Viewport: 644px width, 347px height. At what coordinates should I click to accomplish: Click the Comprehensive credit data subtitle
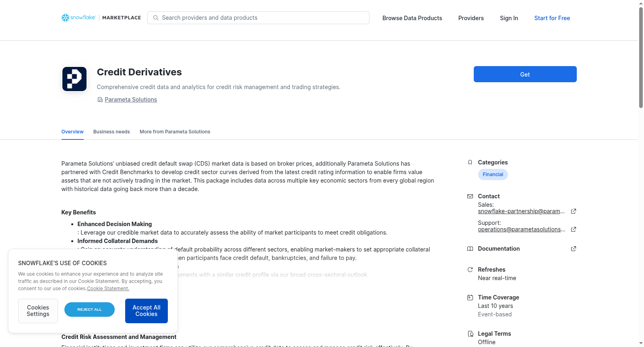click(219, 87)
